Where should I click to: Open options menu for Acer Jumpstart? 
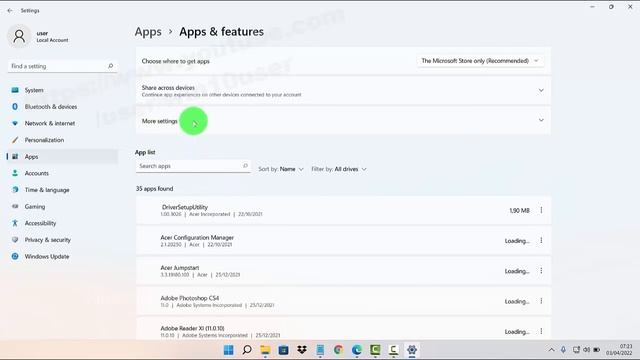[x=541, y=271]
